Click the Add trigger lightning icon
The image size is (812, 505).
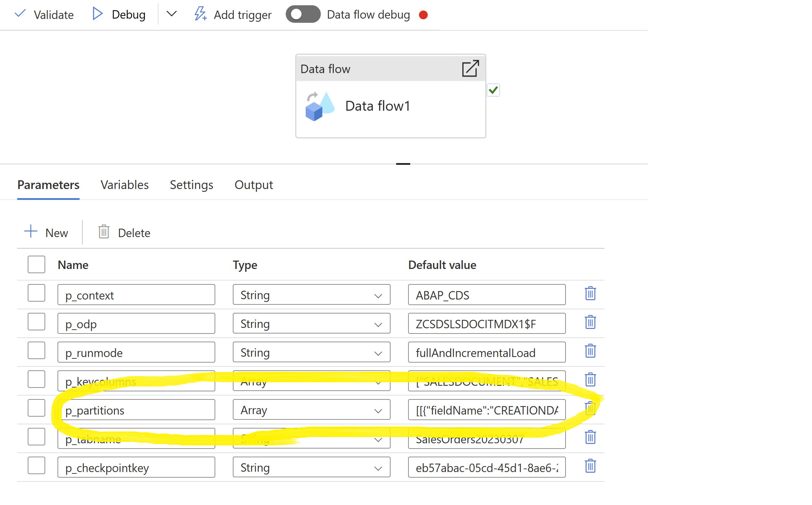200,14
